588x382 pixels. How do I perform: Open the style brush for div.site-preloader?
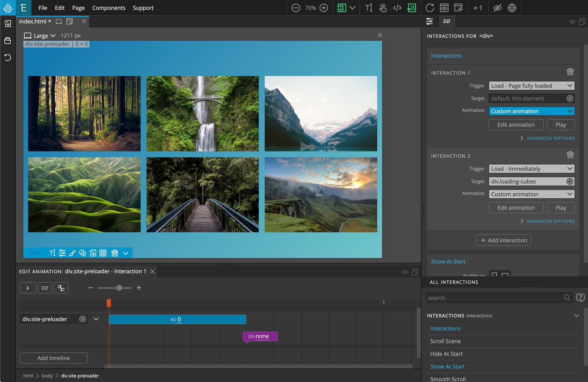[72, 253]
